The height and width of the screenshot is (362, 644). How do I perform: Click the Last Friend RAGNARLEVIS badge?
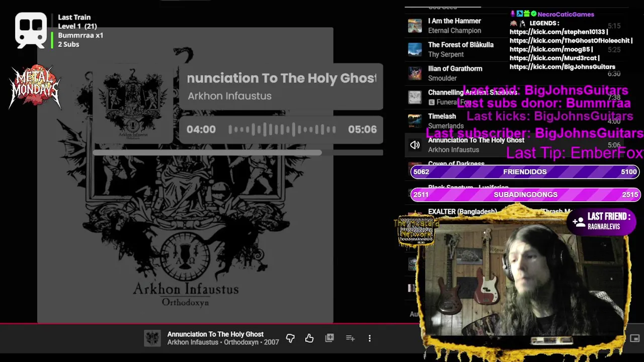tap(603, 221)
